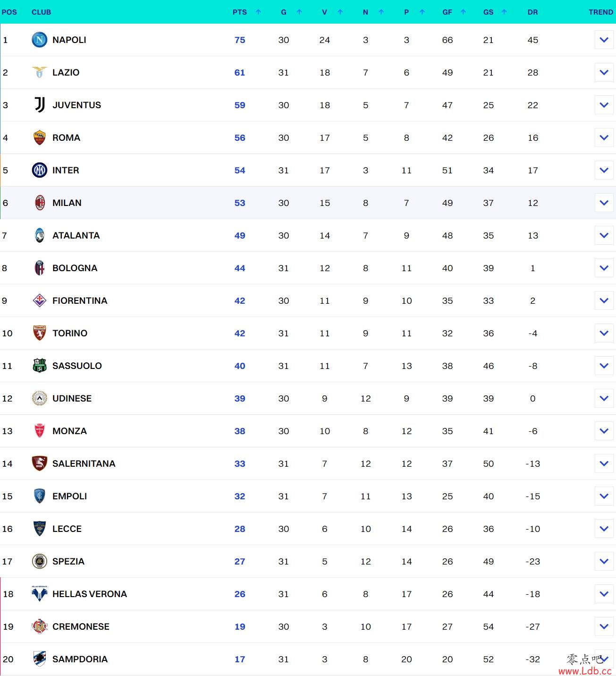The image size is (616, 676).
Task: Click the Napoli club crest
Action: pyautogui.click(x=40, y=40)
